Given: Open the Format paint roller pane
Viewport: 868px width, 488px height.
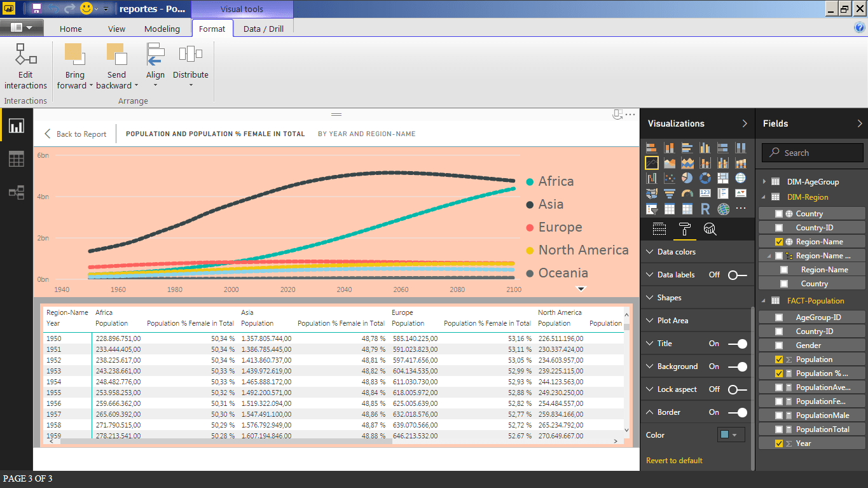Looking at the screenshot, I should [x=684, y=230].
